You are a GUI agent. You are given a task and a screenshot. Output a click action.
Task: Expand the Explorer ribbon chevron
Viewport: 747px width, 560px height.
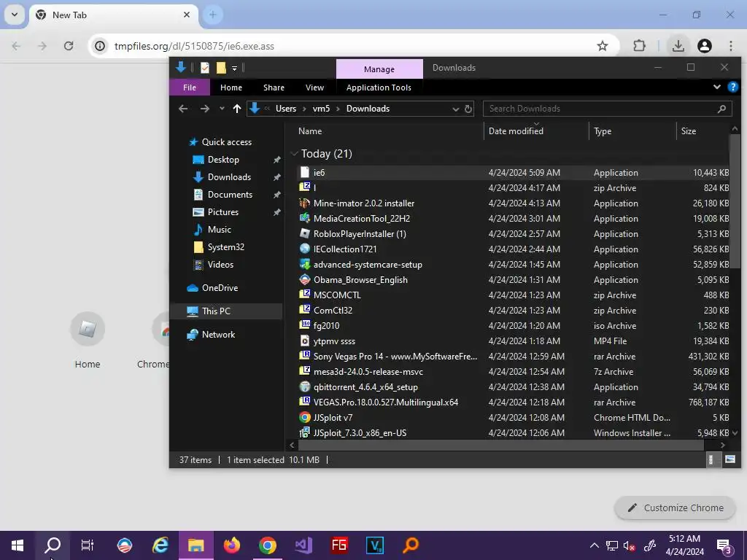pyautogui.click(x=716, y=87)
